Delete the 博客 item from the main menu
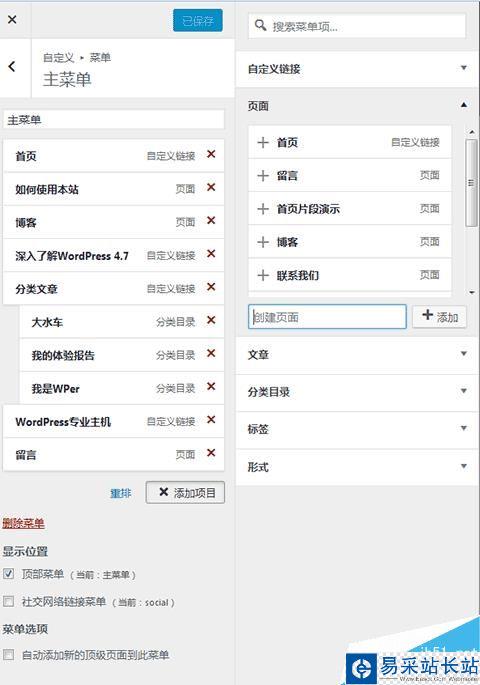480x685 pixels. coord(211,220)
